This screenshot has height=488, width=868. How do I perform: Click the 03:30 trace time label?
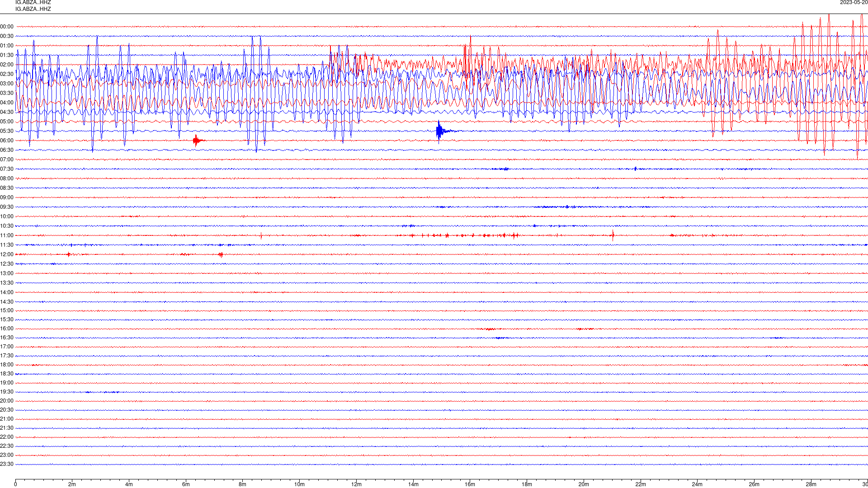[x=7, y=93]
